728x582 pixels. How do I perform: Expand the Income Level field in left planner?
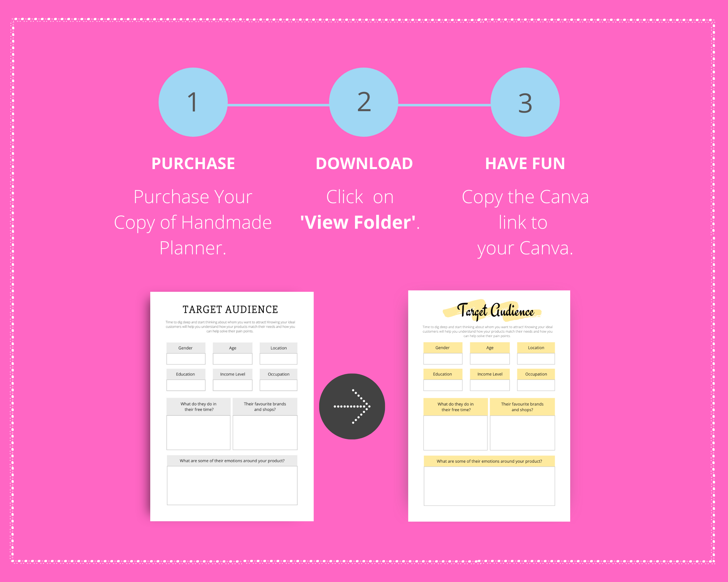tap(232, 374)
